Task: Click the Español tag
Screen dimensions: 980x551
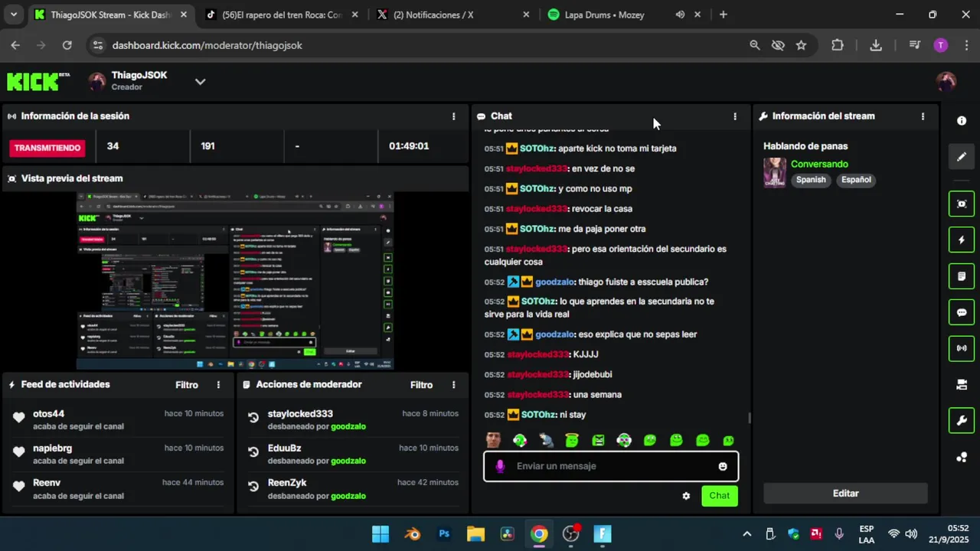Action: pos(856,180)
